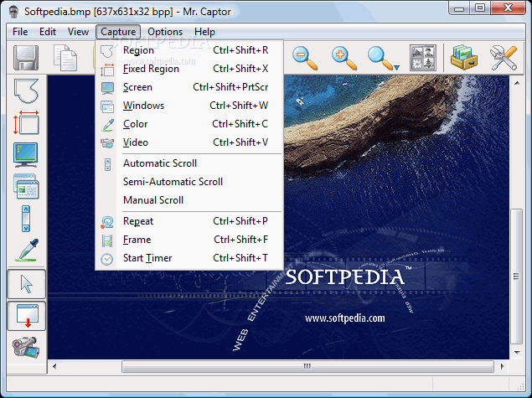The height and width of the screenshot is (398, 532).
Task: Select Semi-Automatic Scroll menu entry
Action: pyautogui.click(x=189, y=182)
